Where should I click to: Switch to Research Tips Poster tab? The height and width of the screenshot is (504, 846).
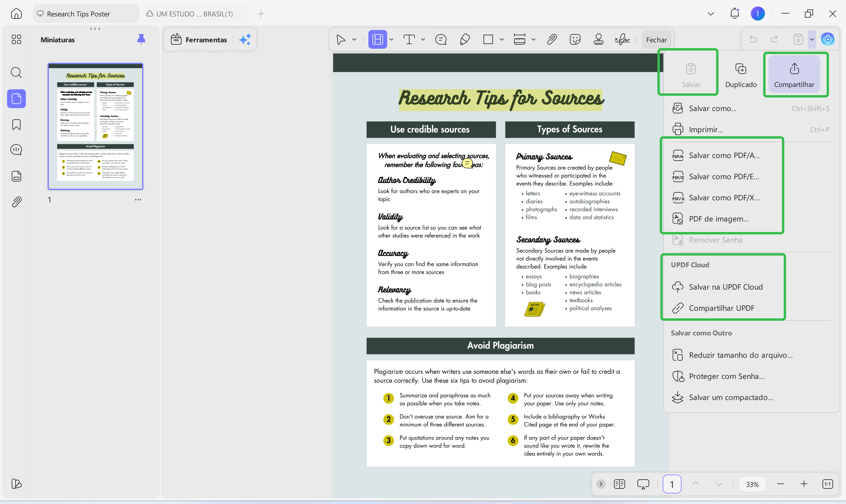coord(86,14)
